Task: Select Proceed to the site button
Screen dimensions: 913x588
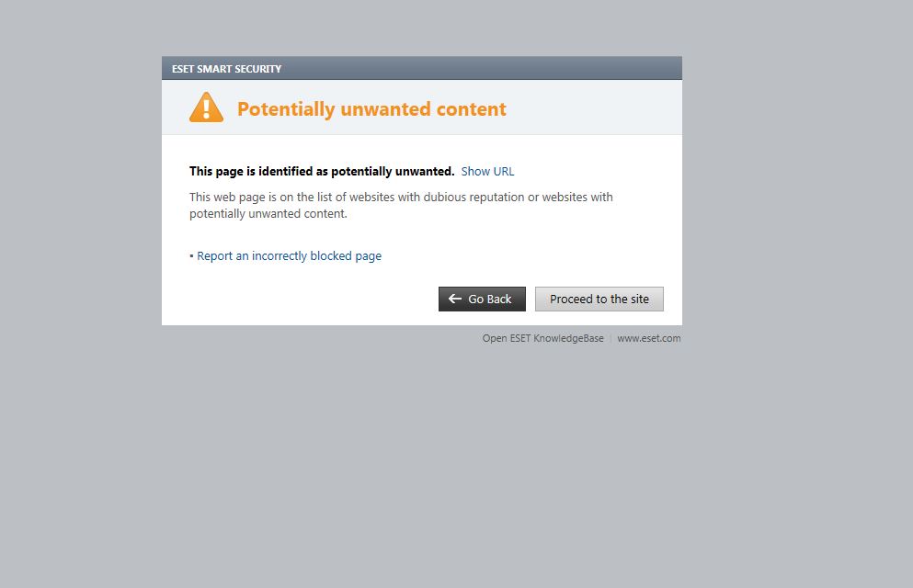Action: click(x=599, y=299)
